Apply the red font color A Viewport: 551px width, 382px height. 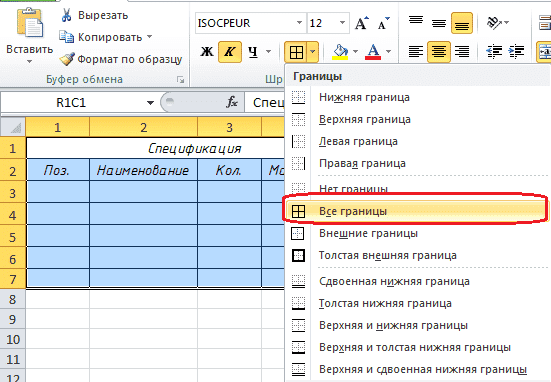coord(373,52)
